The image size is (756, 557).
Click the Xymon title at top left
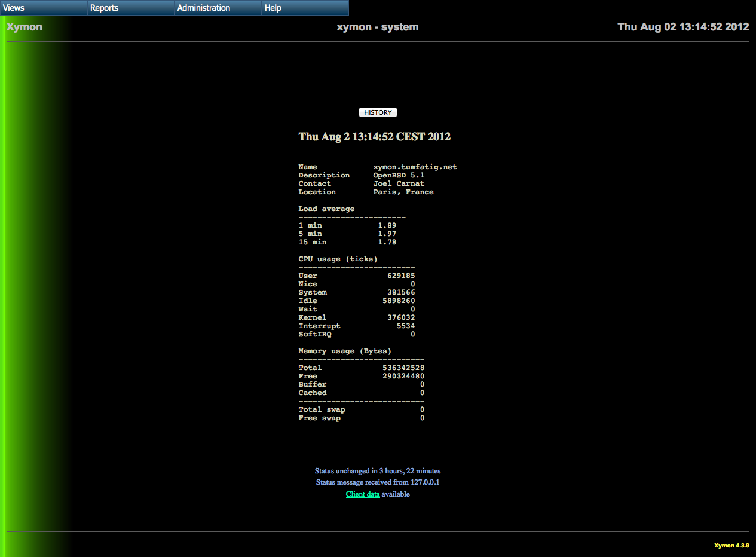tap(25, 27)
